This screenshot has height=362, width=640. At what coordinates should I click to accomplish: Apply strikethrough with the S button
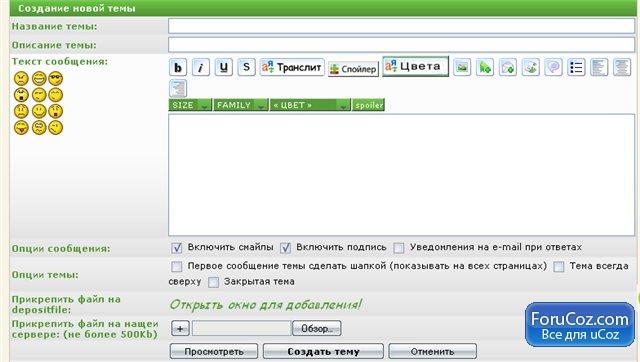pyautogui.click(x=247, y=67)
